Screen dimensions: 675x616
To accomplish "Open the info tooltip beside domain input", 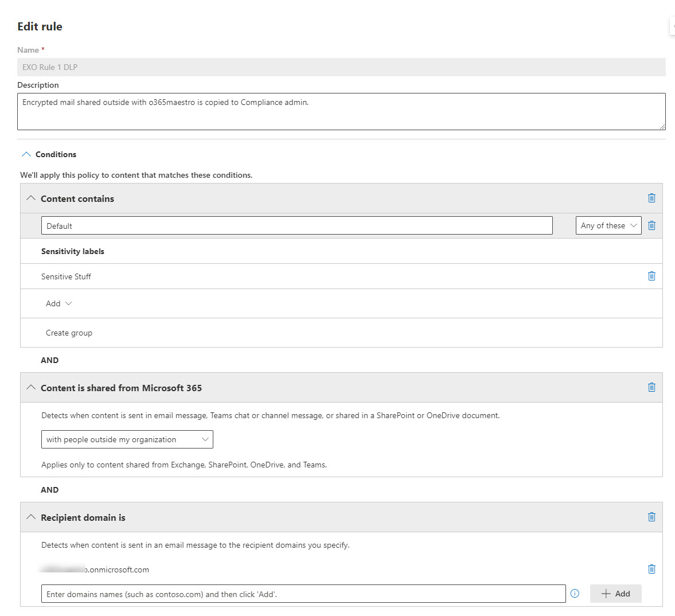I will (x=575, y=594).
